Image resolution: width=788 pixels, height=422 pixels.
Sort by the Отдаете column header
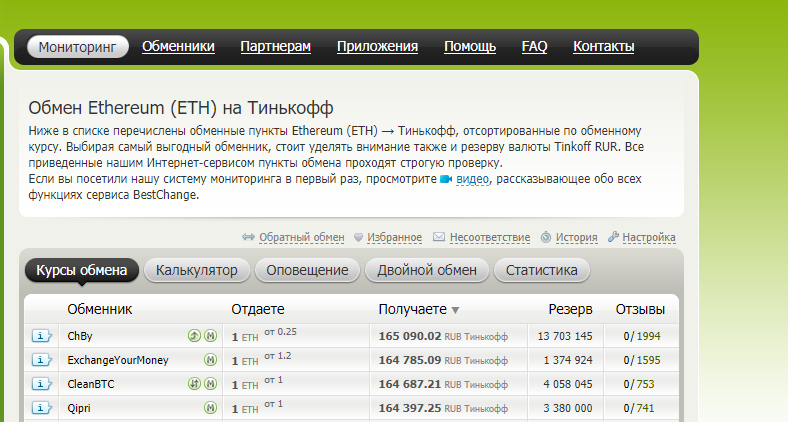coord(258,309)
